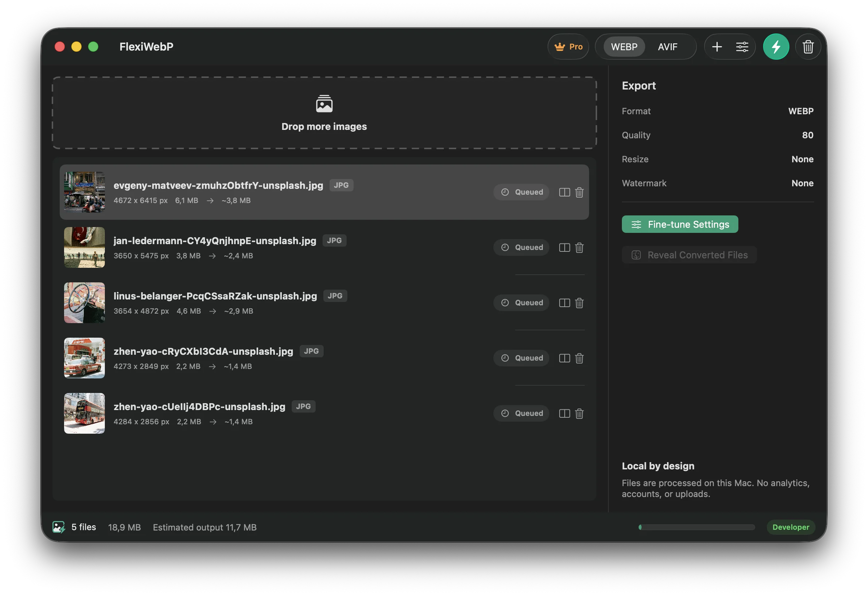
Task: Open settings via the sliders toolbar icon
Action: pyautogui.click(x=742, y=47)
